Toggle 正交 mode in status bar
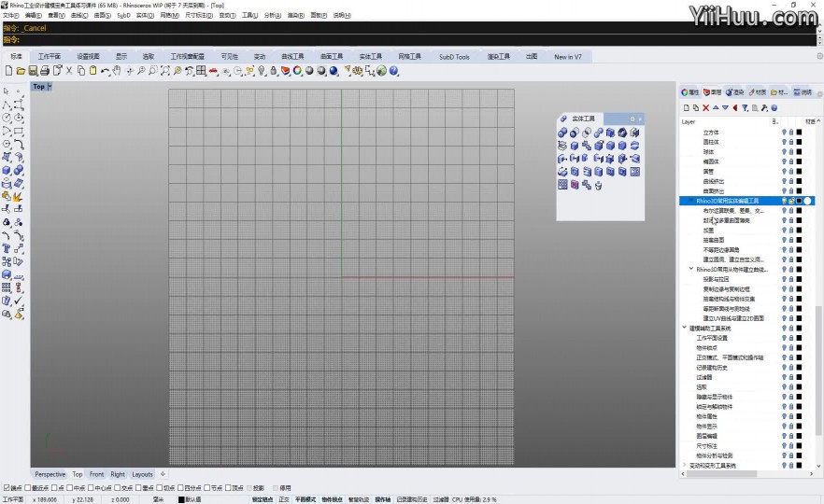824x504 pixels. [x=284, y=499]
